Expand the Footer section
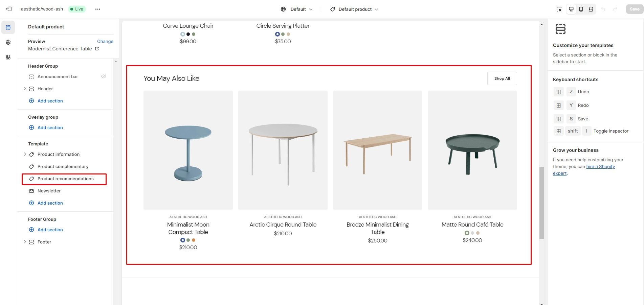This screenshot has height=305, width=644. tap(25, 242)
